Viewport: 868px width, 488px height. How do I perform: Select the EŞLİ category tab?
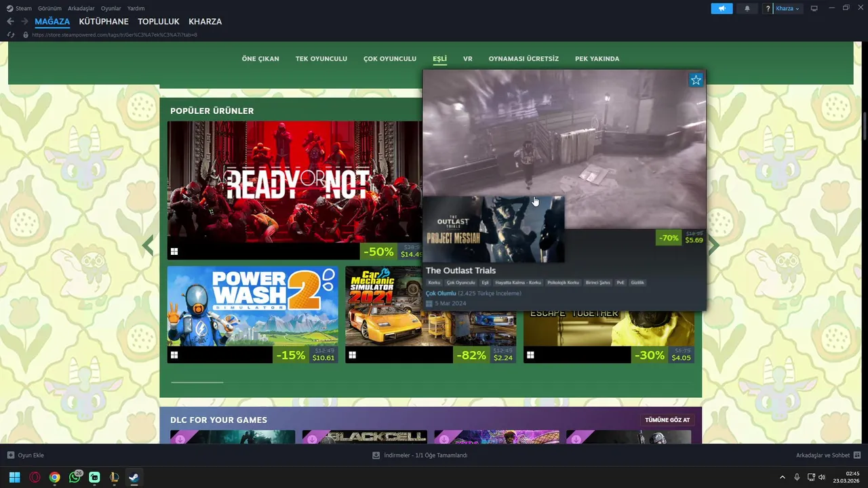(x=440, y=59)
